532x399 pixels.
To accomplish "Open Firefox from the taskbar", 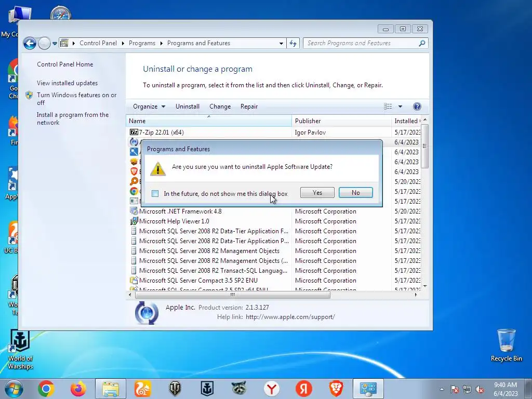I will [78, 389].
